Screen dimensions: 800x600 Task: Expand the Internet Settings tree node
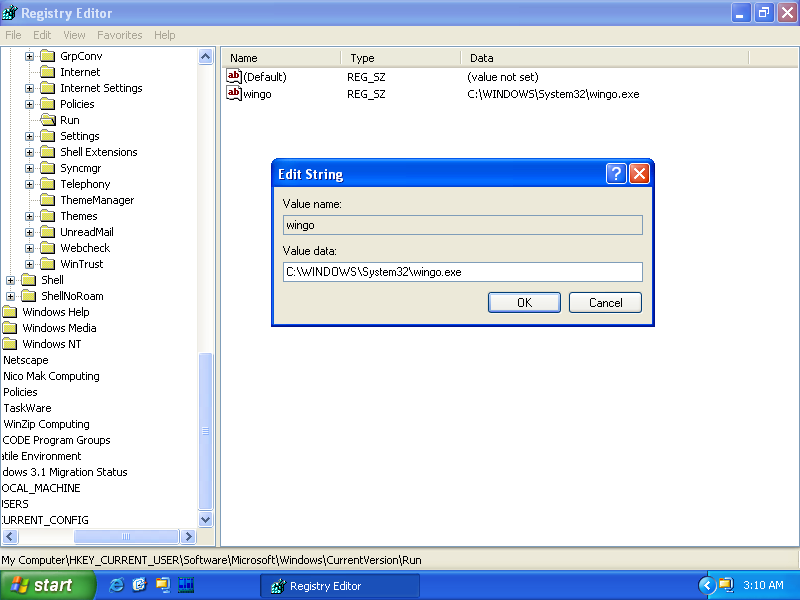pyautogui.click(x=30, y=89)
